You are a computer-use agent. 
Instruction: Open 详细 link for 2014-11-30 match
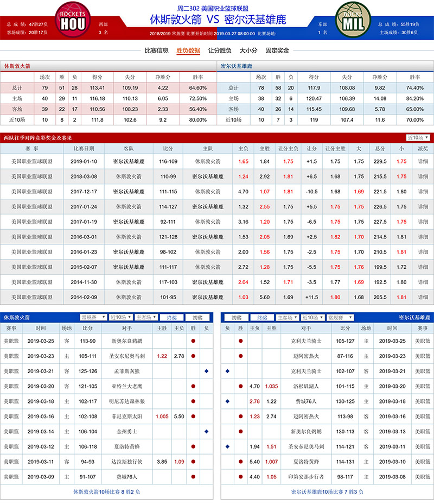[423, 282]
